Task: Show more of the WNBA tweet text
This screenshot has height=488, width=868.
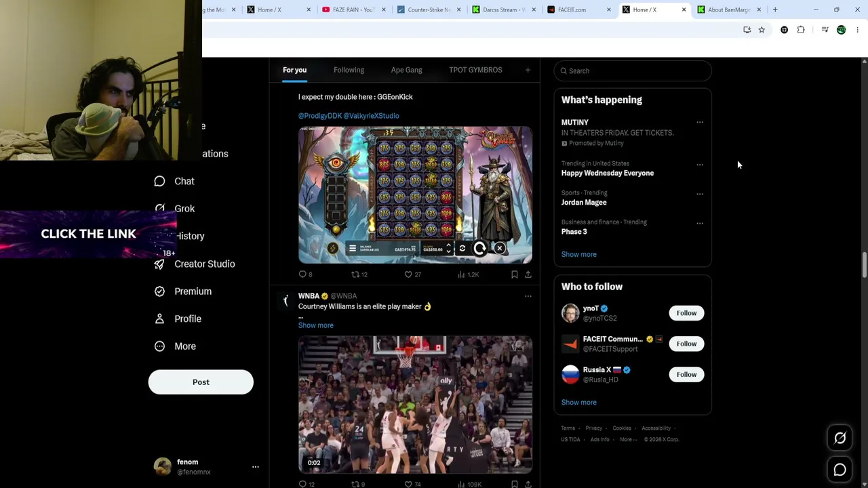Action: (x=315, y=325)
